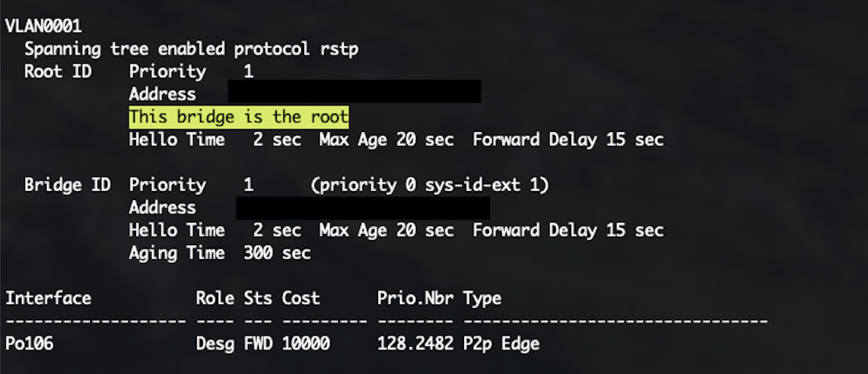
Task: Click the redacted Root ID address block
Action: point(354,91)
